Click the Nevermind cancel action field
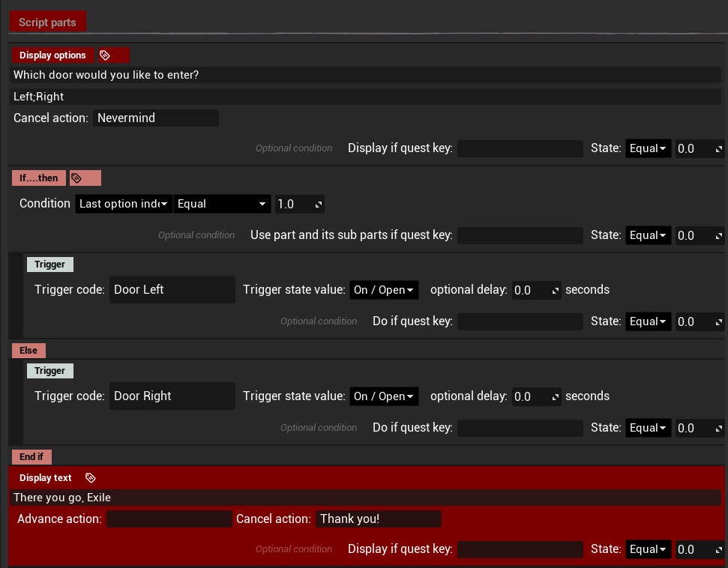The image size is (728, 568). click(155, 118)
